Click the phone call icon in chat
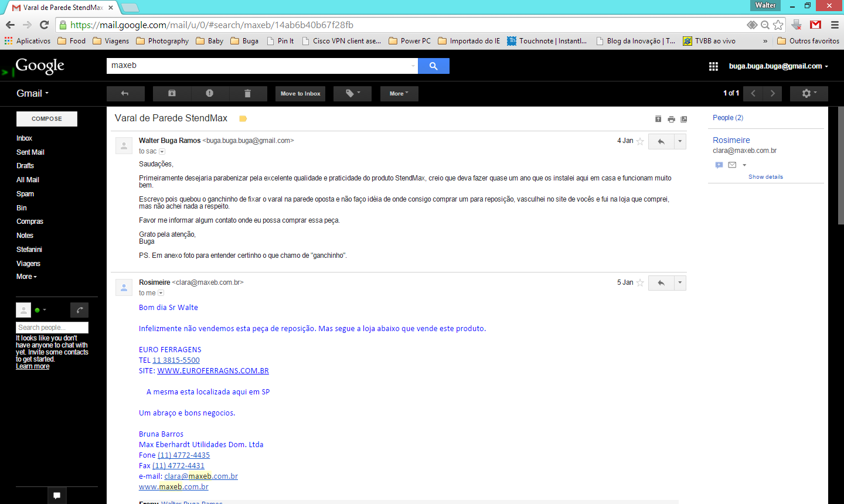The image size is (844, 504). point(79,310)
